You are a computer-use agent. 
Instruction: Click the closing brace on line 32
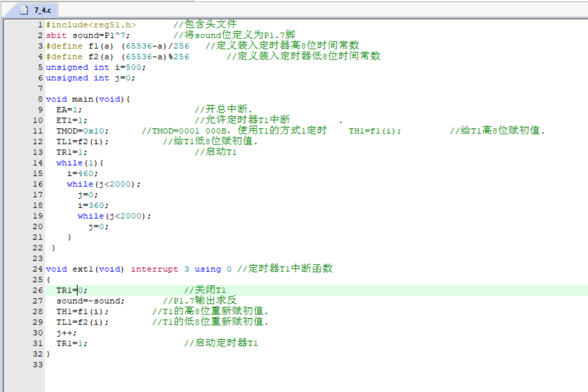(x=48, y=354)
